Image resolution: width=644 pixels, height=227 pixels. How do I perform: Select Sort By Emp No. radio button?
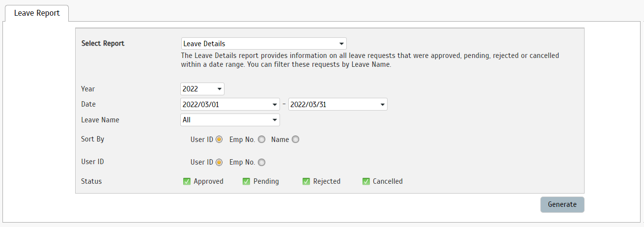(x=261, y=139)
